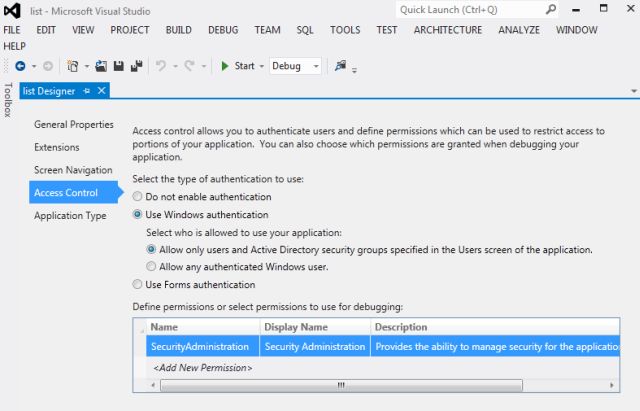This screenshot has width=640, height=411.
Task: Open the document tab list dropdown arrow
Action: click(634, 91)
